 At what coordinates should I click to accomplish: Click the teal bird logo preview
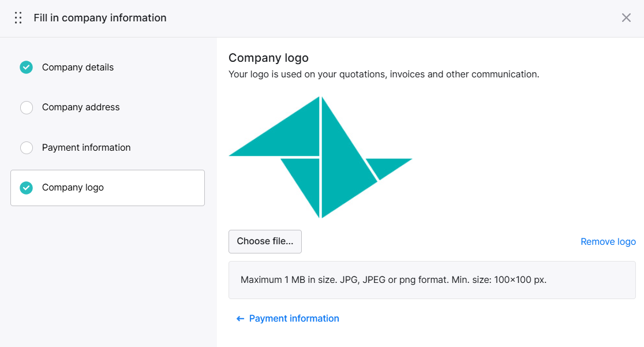coord(320,157)
